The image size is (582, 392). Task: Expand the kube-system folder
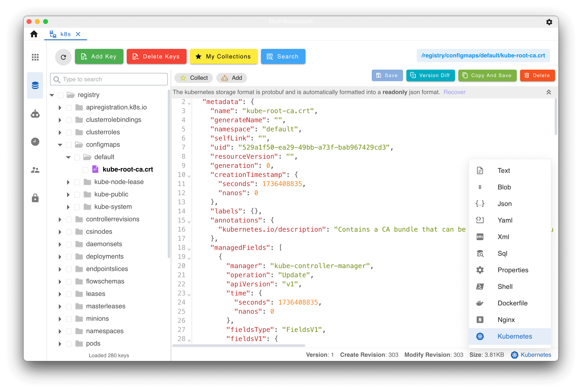pyautogui.click(x=68, y=207)
